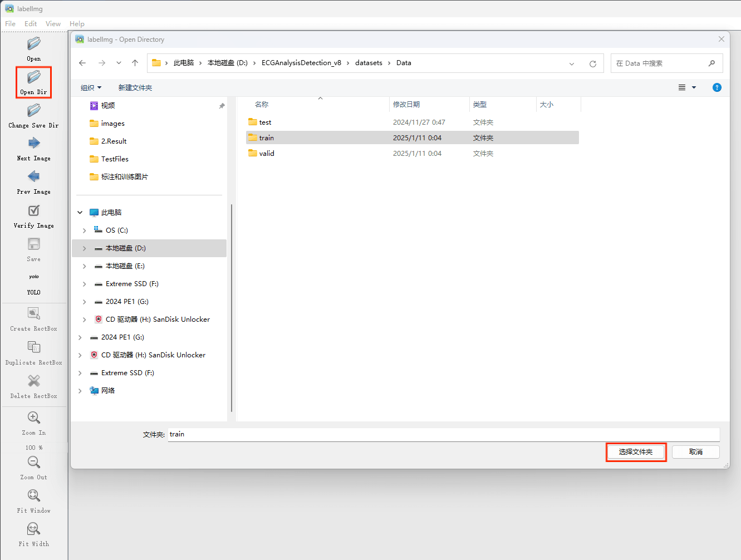Screen dimensions: 741x560
Task: Click the Open Dir toolbar icon
Action: coord(34,77)
